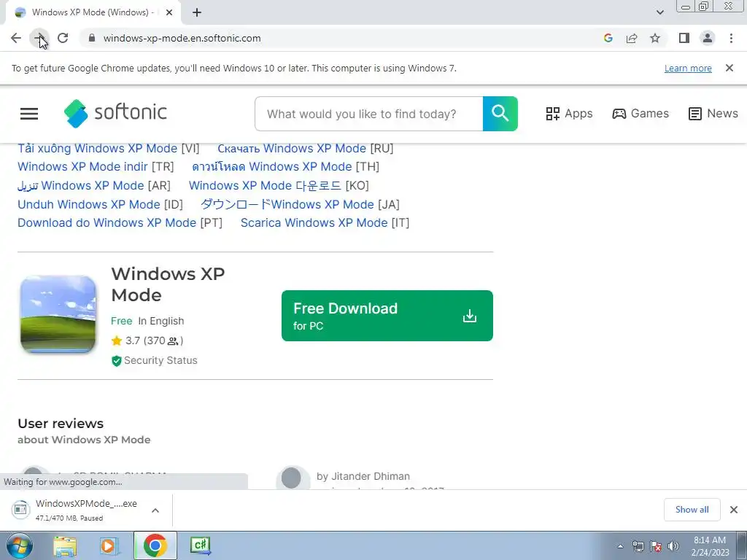Click the Windows XP Mode app thumbnail
This screenshot has width=747, height=560.
point(58,314)
